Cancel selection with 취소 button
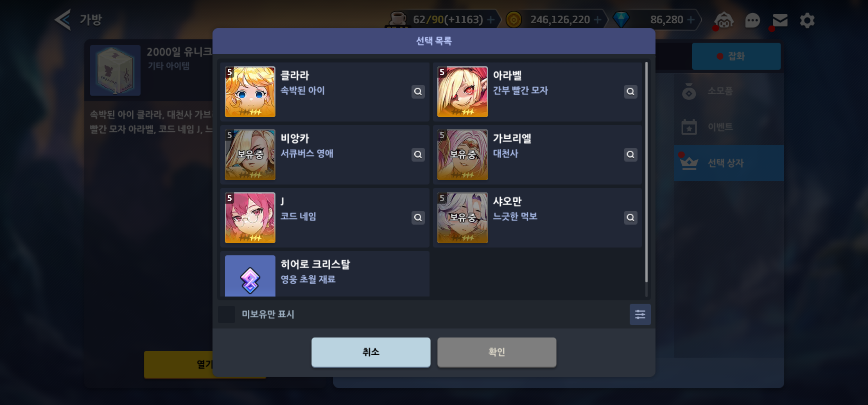Image resolution: width=868 pixels, height=405 pixels. [371, 352]
